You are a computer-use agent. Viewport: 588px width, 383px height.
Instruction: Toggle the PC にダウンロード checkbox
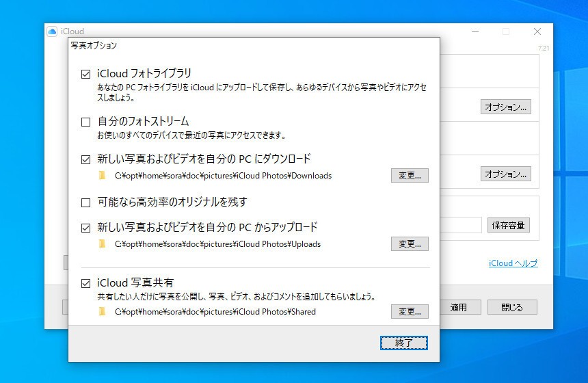[86, 159]
